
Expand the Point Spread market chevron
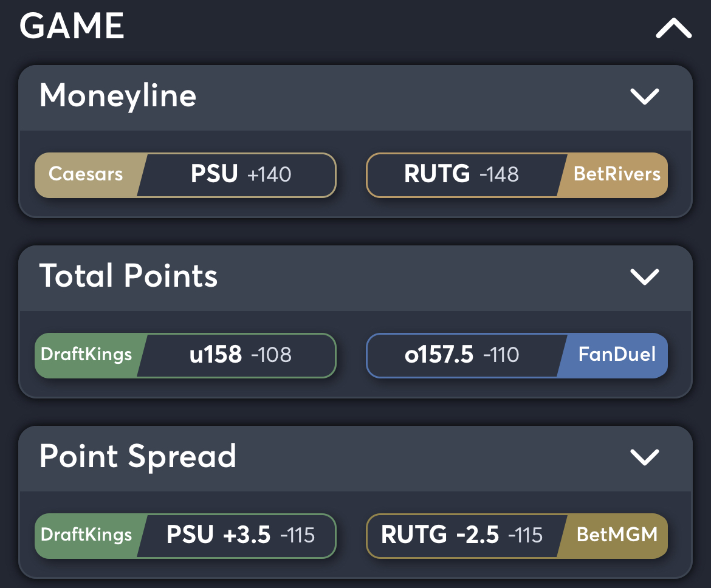click(646, 457)
